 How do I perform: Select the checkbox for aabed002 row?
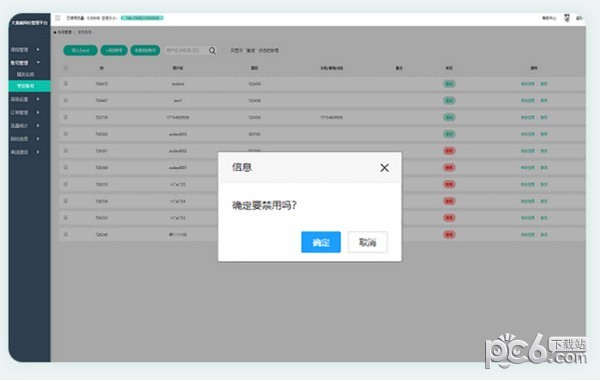(x=65, y=151)
